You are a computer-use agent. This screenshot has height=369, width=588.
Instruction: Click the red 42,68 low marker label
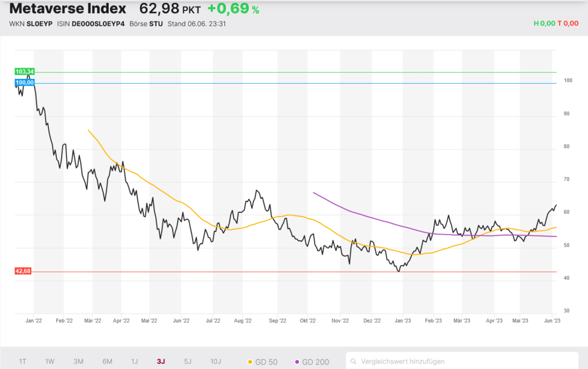pyautogui.click(x=22, y=271)
